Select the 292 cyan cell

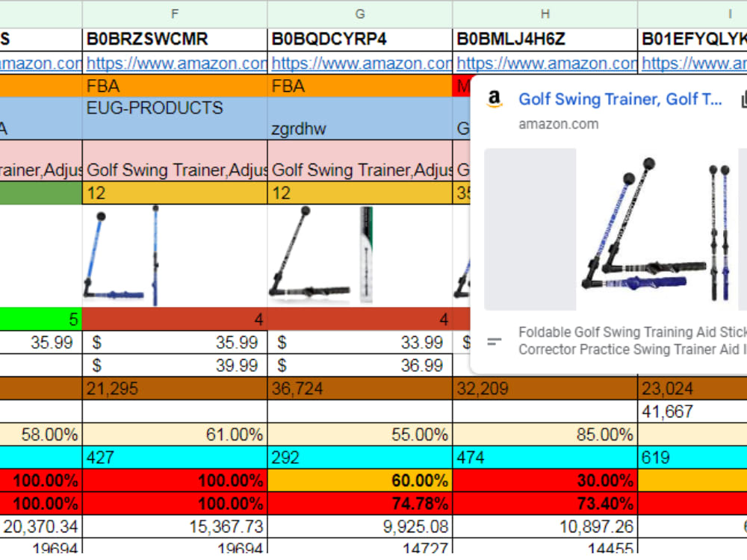(x=360, y=458)
